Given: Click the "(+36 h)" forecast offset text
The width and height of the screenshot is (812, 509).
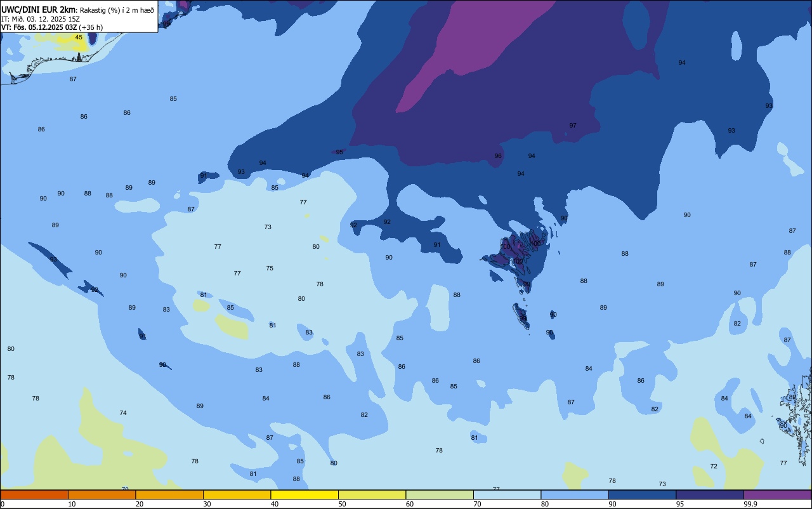Looking at the screenshot, I should coord(91,27).
